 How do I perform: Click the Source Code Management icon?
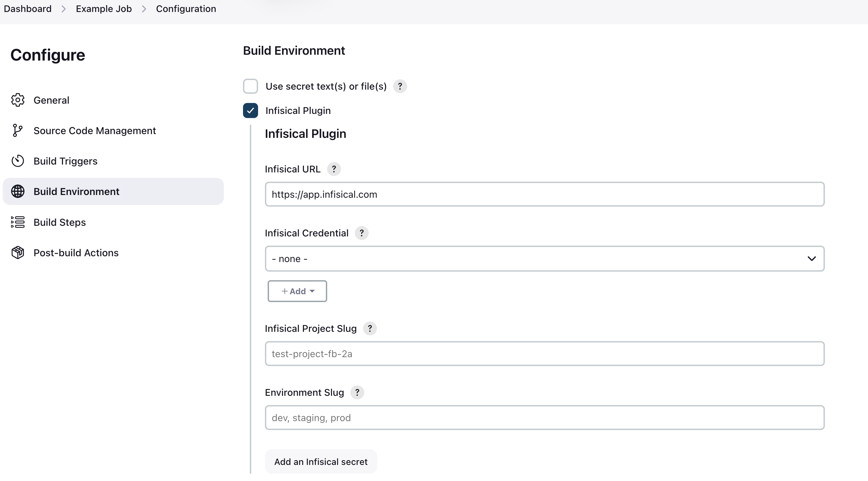[18, 130]
